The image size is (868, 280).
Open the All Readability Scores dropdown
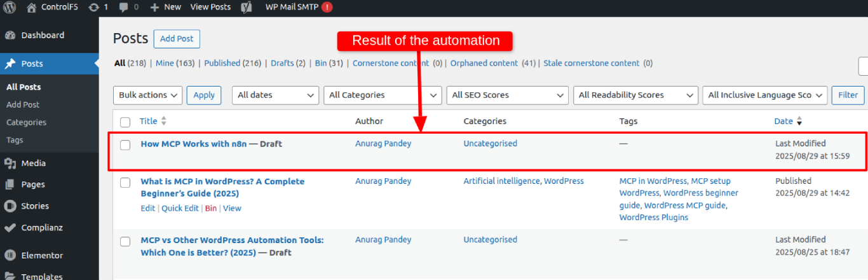[x=635, y=95]
